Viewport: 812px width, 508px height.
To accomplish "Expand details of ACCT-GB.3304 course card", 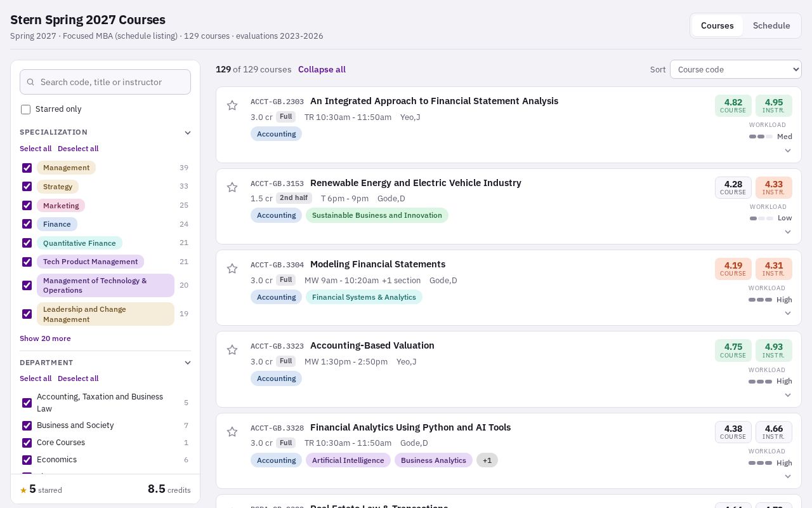I will [x=788, y=313].
